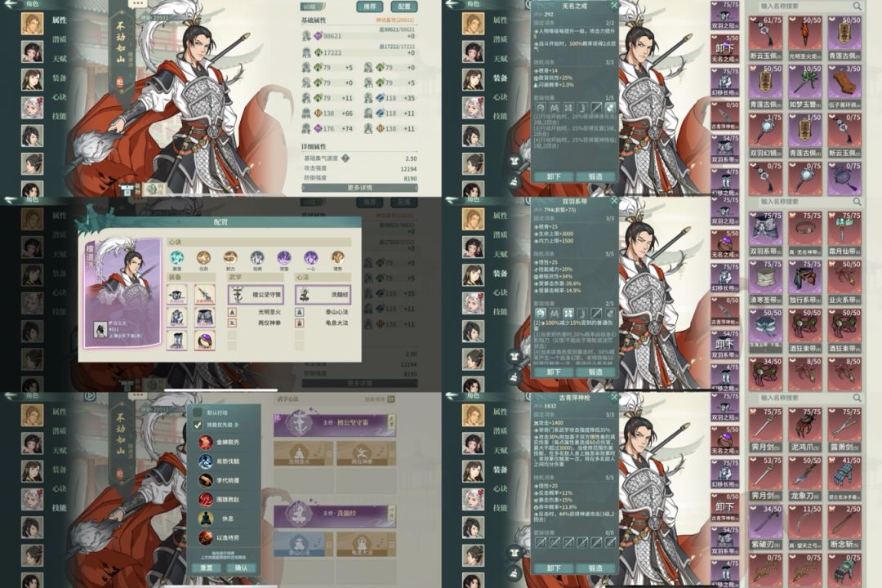Click 配置 button in top-left attributes screen
882x588 pixels.
tap(404, 7)
